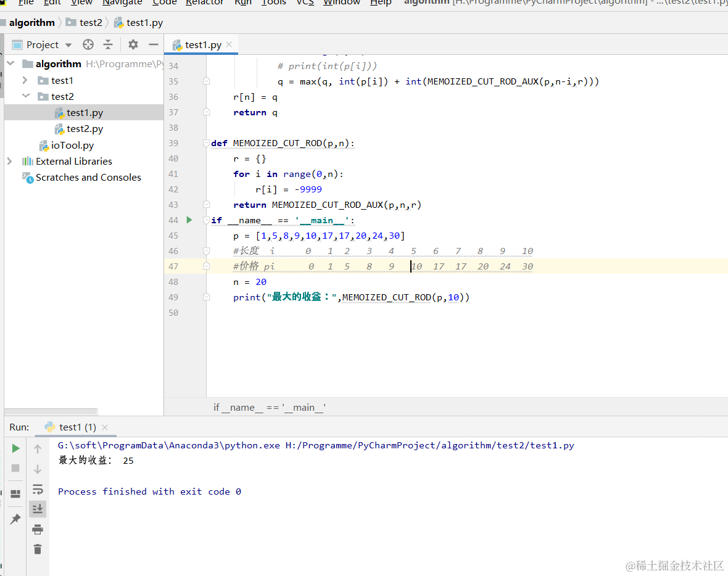This screenshot has width=728, height=576.
Task: Click the print console output icon
Action: (38, 529)
